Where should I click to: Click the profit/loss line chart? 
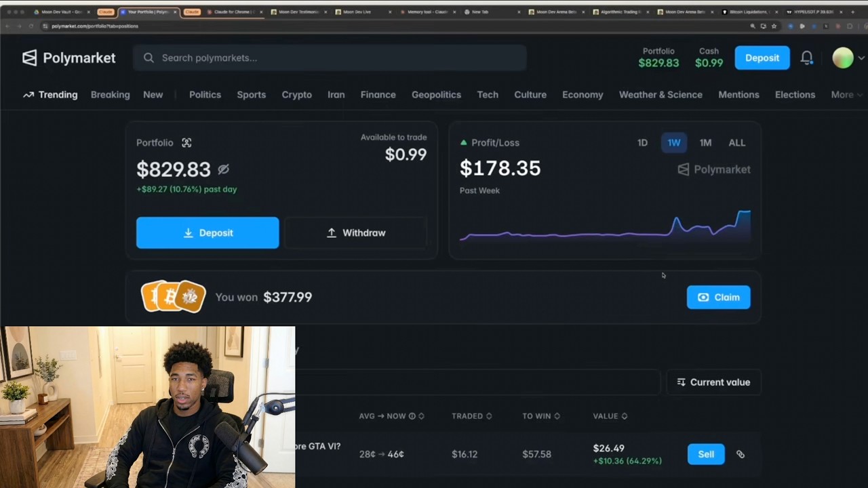[605, 227]
